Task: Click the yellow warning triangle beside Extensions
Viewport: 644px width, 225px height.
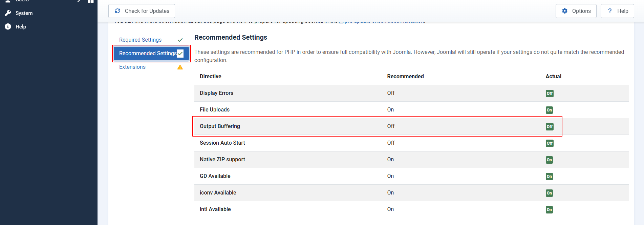Action: pos(180,67)
